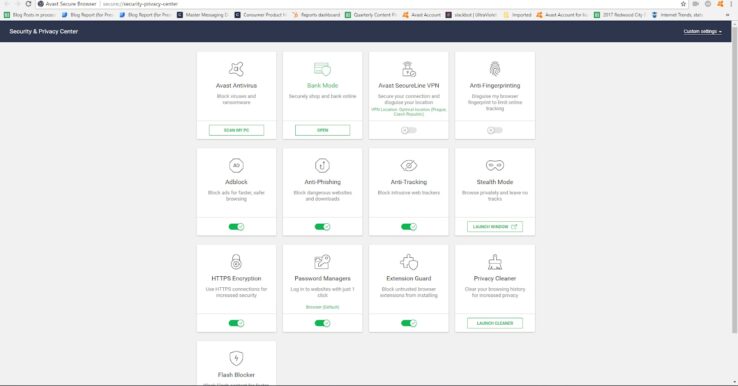Enable the Anti-Fingerprinting toggle
The height and width of the screenshot is (386, 738).
495,130
